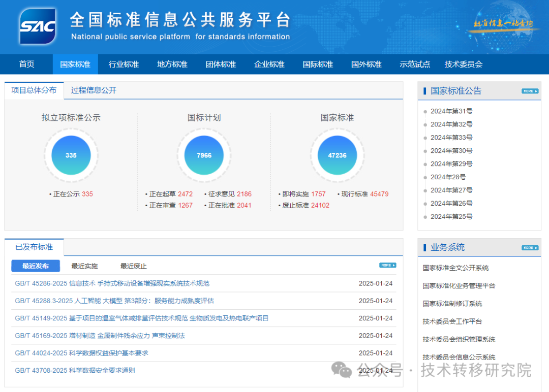The height and width of the screenshot is (392, 549).
Task: Click the 现行标准 45479 link
Action: click(x=363, y=194)
